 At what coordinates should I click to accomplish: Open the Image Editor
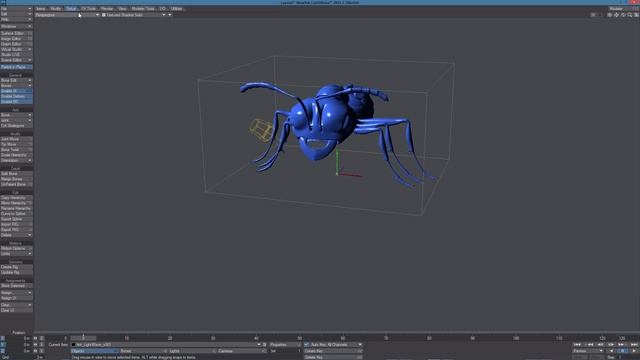[16, 38]
